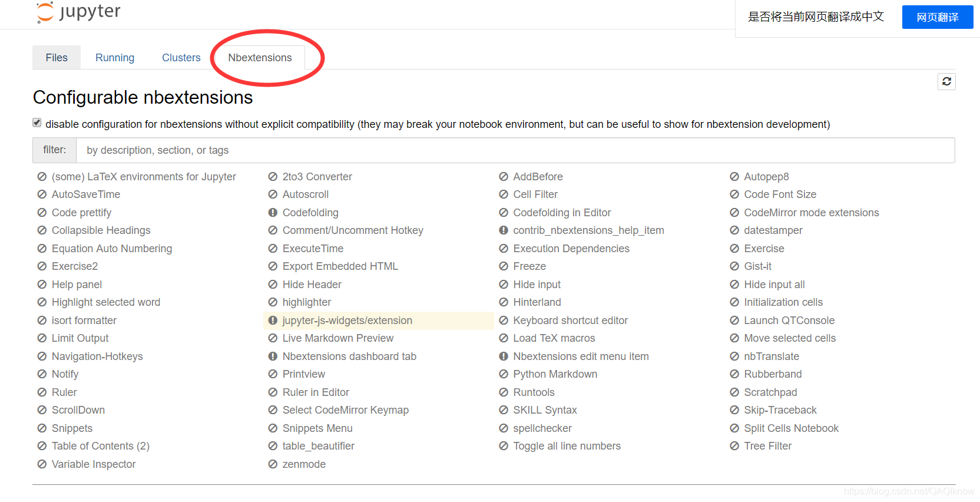Click the disabled icon beside zenmode
Viewport: 980px width, 502px height.
click(x=273, y=464)
